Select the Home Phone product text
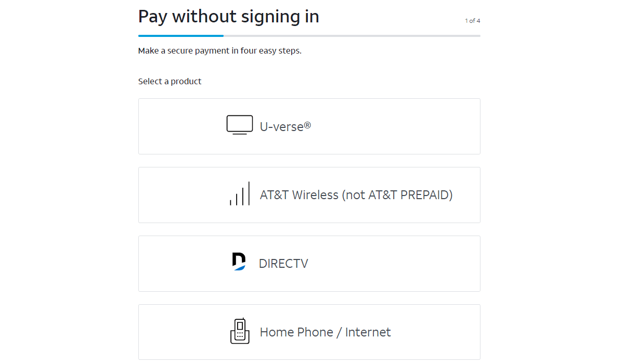Viewport: 624px width, 364px height. click(296, 332)
